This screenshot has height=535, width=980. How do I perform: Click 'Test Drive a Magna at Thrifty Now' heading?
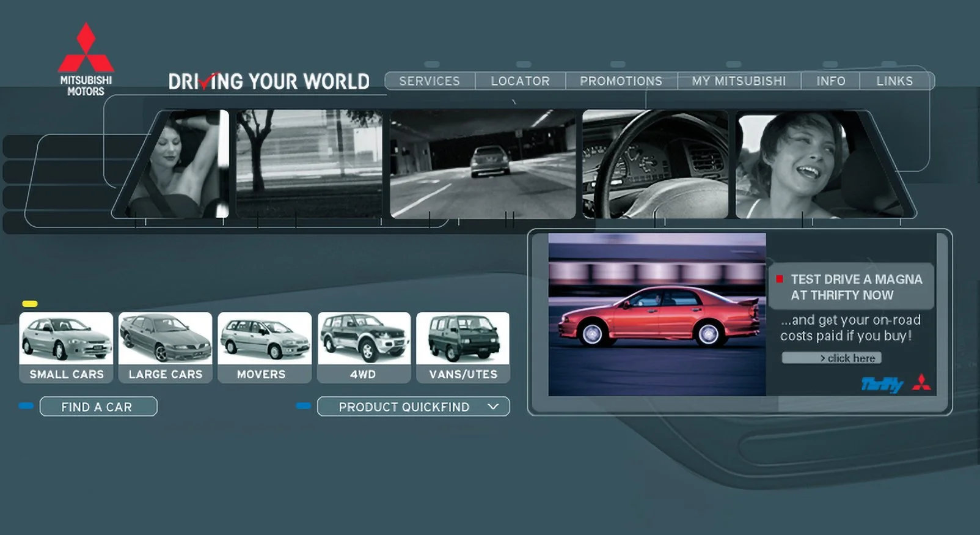coord(856,287)
